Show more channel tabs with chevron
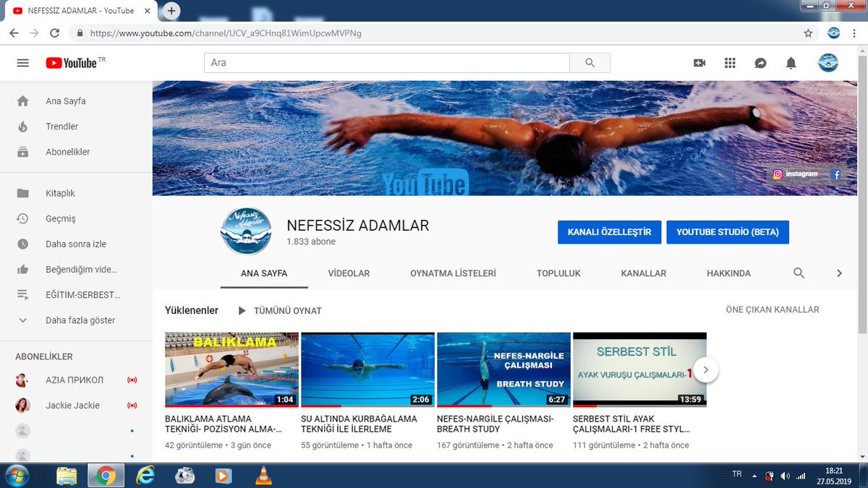This screenshot has width=868, height=488. (839, 273)
